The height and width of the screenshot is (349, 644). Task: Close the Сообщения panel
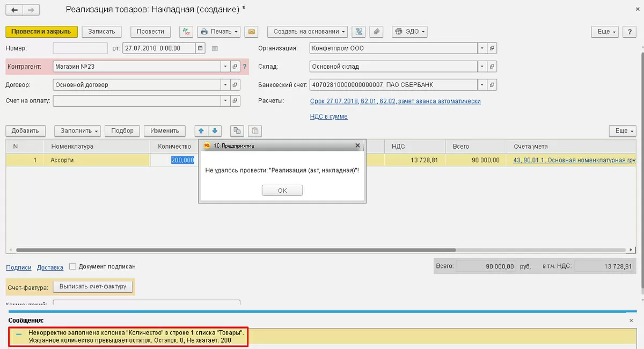click(631, 321)
